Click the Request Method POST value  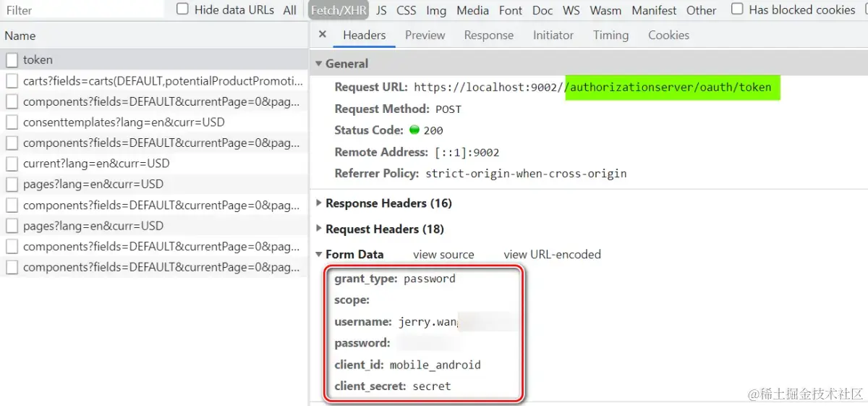coord(448,109)
